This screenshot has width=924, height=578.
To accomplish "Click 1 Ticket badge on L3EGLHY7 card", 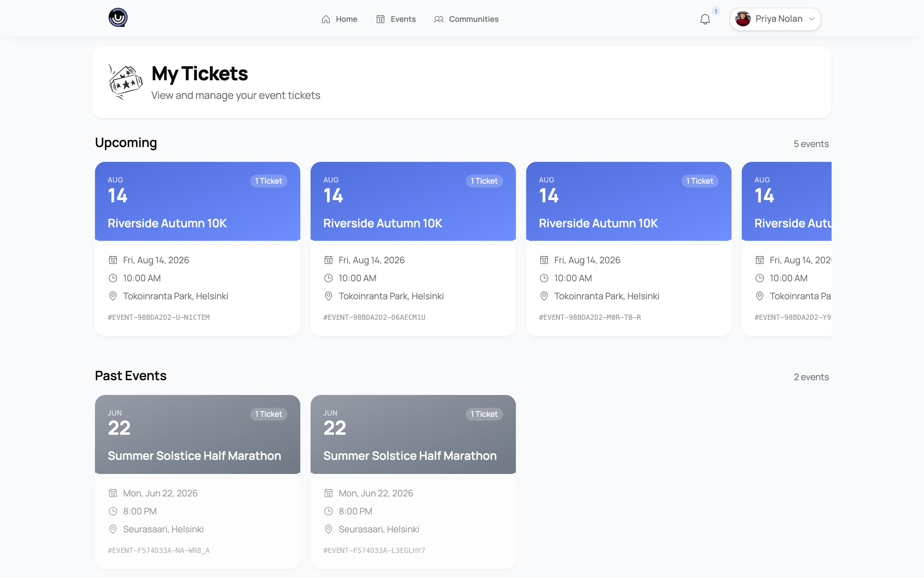I will [484, 414].
